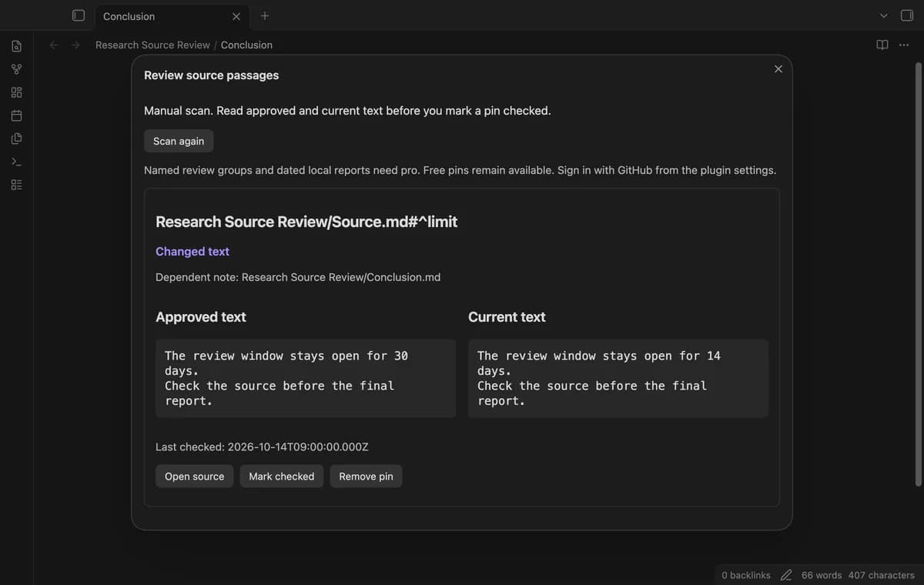Close the Review source passages dialog
Screen dimensions: 924x585
tap(778, 69)
